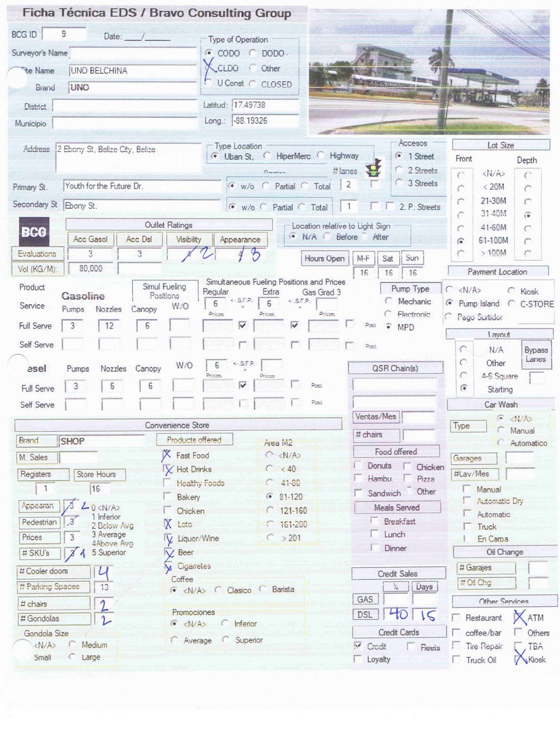Click the BCG logo above Evaluations
The height and width of the screenshot is (730, 560).
(34, 231)
